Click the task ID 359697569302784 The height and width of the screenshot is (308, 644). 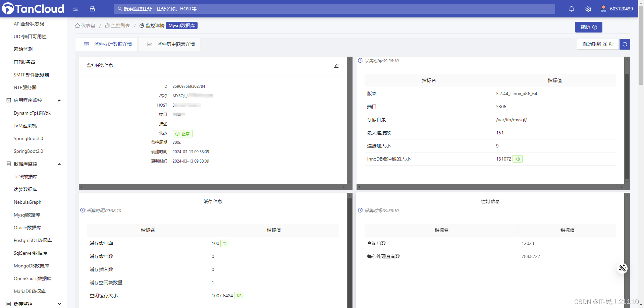coord(189,86)
